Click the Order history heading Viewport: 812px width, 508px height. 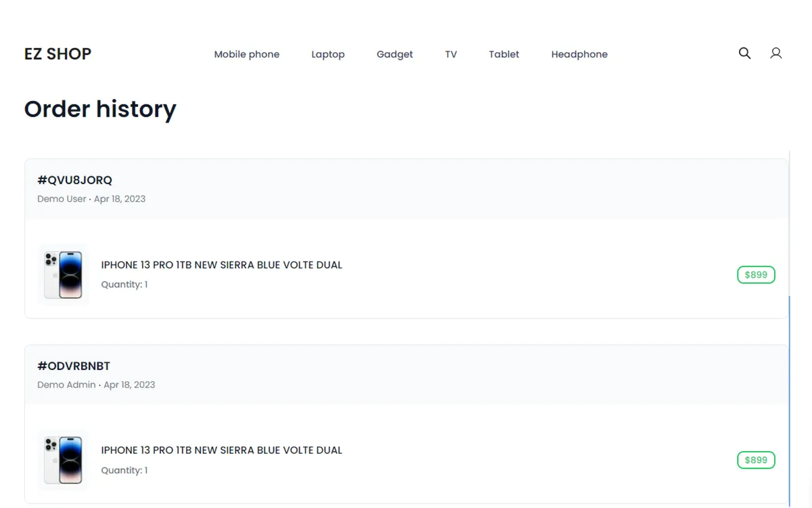coord(100,109)
